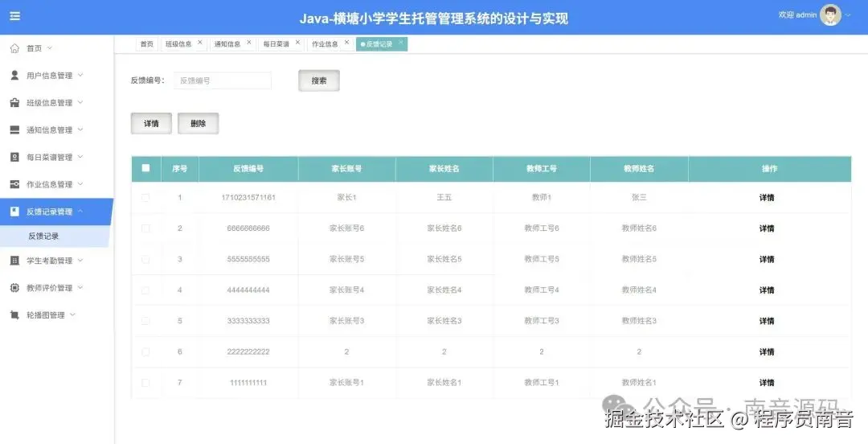The height and width of the screenshot is (444, 868).
Task: Click the 学生考勤管理 sidebar icon
Action: pyautogui.click(x=15, y=260)
